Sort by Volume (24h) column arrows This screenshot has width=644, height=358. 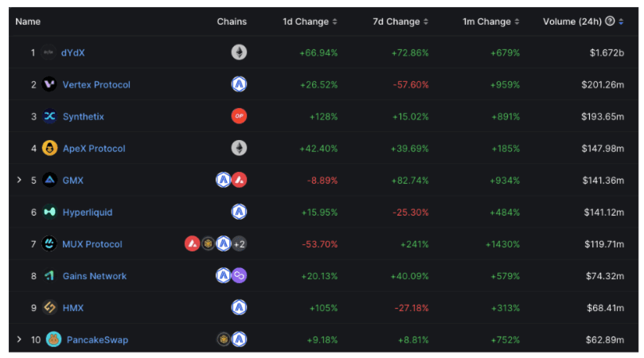(621, 21)
